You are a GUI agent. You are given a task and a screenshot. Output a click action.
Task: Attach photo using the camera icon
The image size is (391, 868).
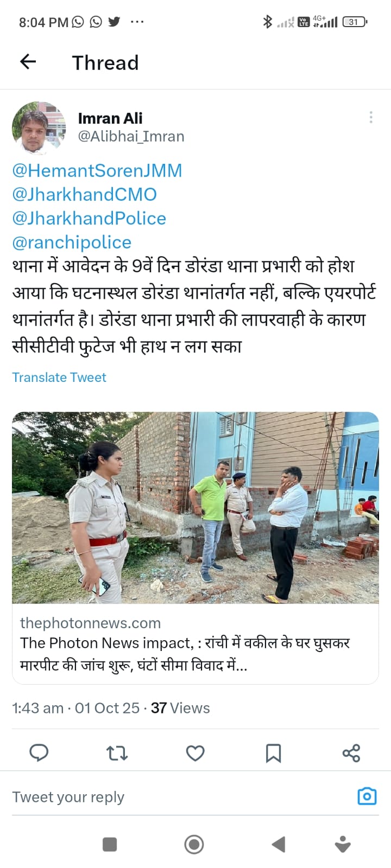click(x=367, y=796)
